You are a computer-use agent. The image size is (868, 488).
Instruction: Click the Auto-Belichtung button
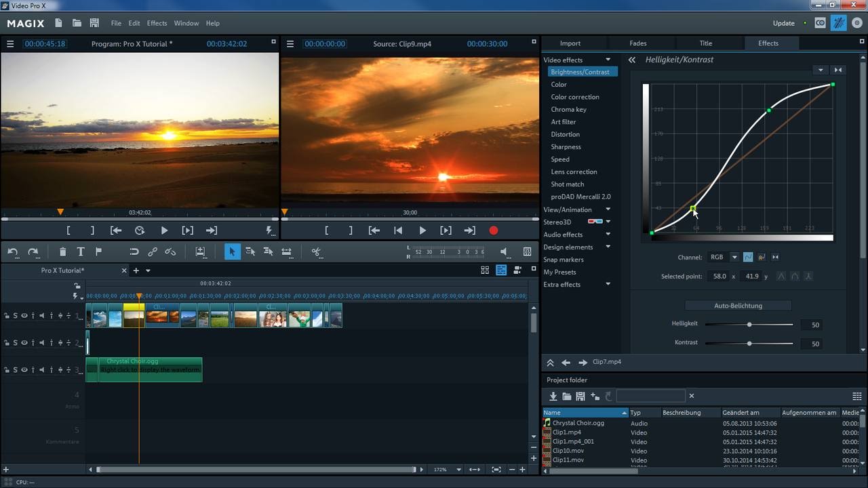[737, 305]
